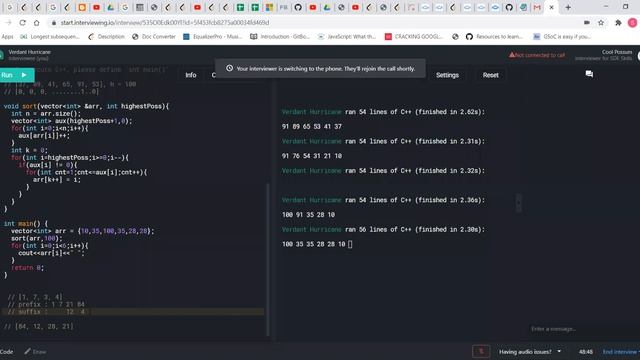The width and height of the screenshot is (640, 360).
Task: Open the Introduction GitBook bookmark
Action: tap(280, 37)
